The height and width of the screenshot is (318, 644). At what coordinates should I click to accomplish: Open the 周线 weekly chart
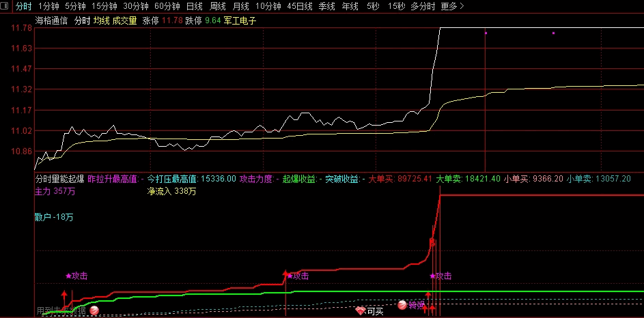pyautogui.click(x=218, y=6)
